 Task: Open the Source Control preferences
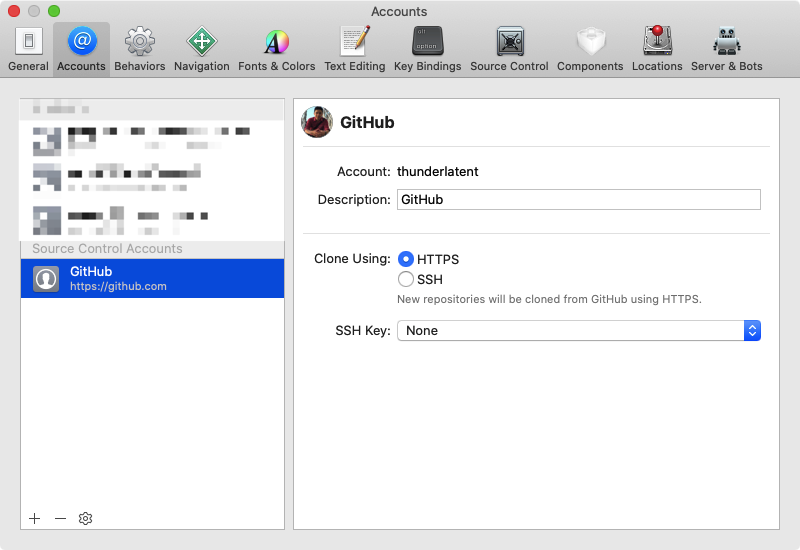pos(509,49)
